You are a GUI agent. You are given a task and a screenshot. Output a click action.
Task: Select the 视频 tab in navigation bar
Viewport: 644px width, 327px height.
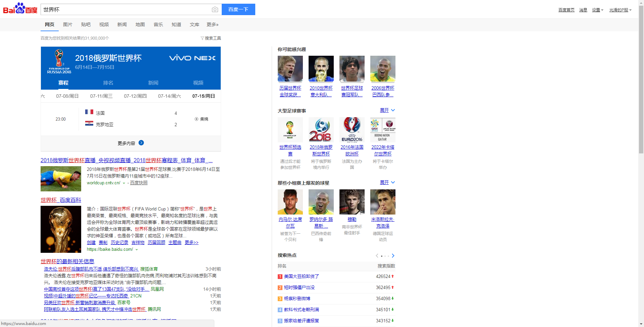tap(104, 25)
